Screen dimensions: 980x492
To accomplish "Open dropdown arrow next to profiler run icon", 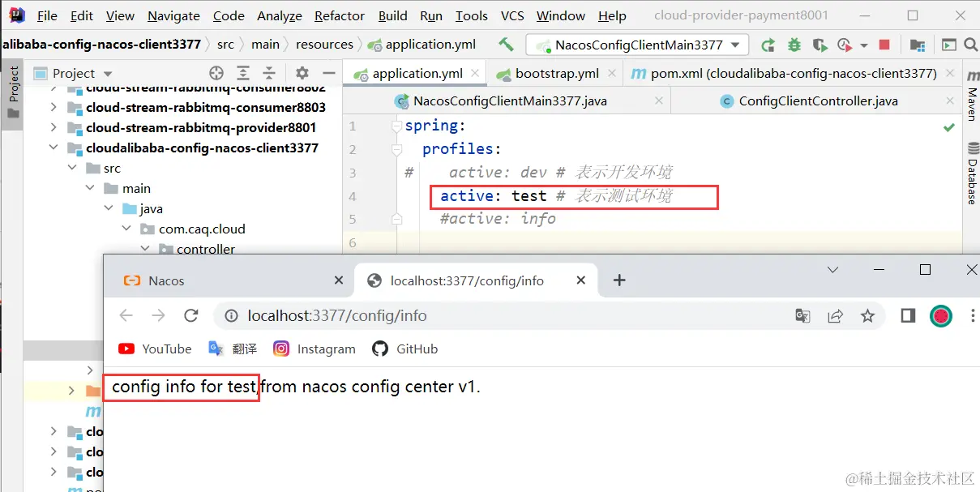I will tap(863, 45).
